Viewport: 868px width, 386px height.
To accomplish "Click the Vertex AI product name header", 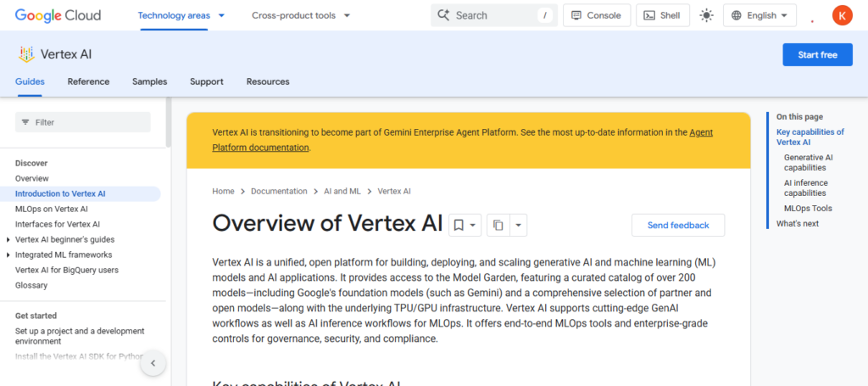I will tap(66, 54).
